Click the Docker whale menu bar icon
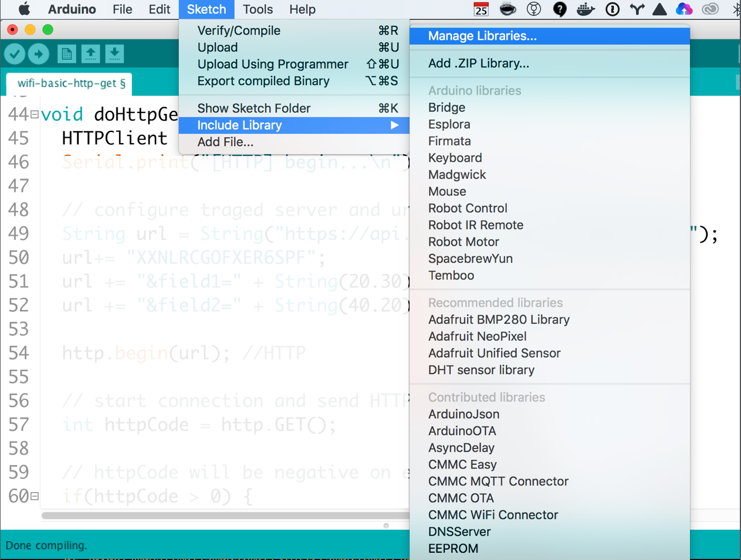The width and height of the screenshot is (741, 560). pyautogui.click(x=585, y=9)
